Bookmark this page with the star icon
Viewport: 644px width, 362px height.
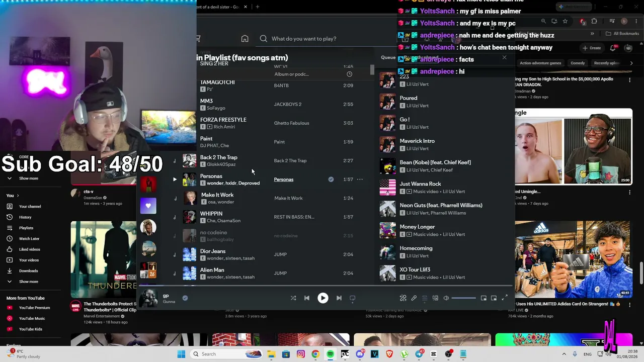click(x=565, y=21)
